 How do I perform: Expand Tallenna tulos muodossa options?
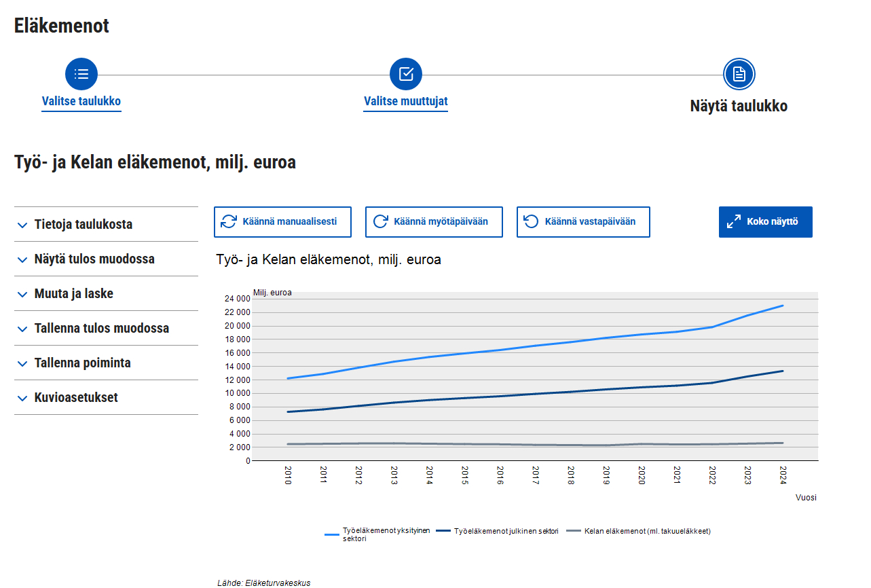(x=102, y=329)
